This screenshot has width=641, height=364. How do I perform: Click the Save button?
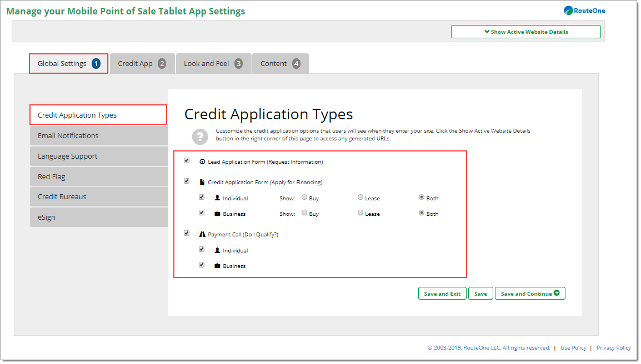(481, 294)
